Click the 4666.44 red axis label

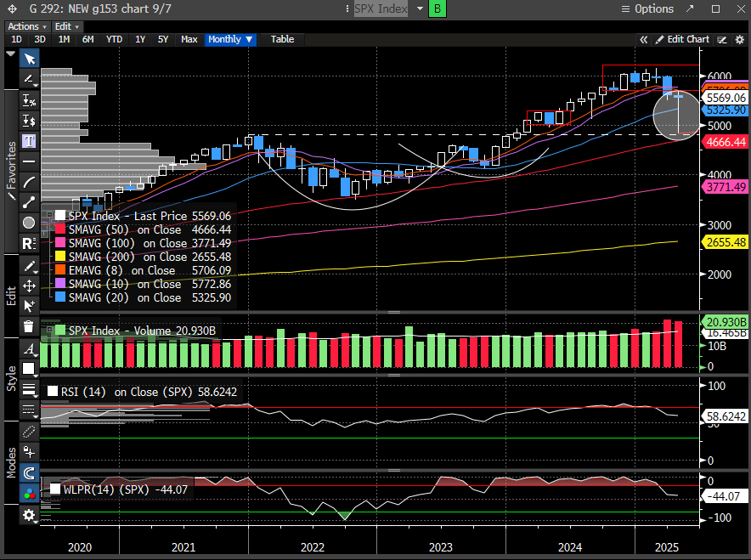(x=726, y=142)
